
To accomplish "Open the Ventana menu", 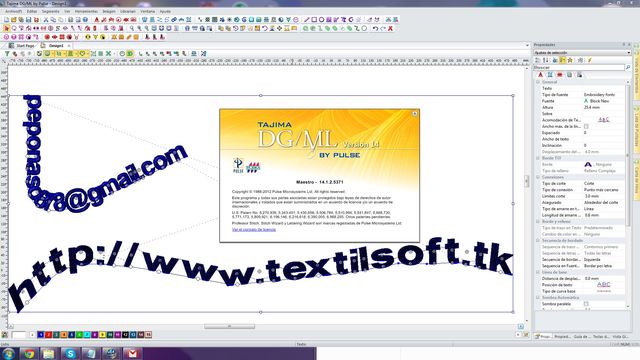I will click(147, 11).
